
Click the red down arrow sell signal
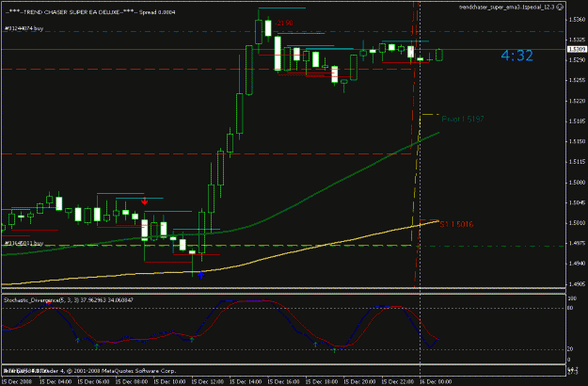(144, 201)
